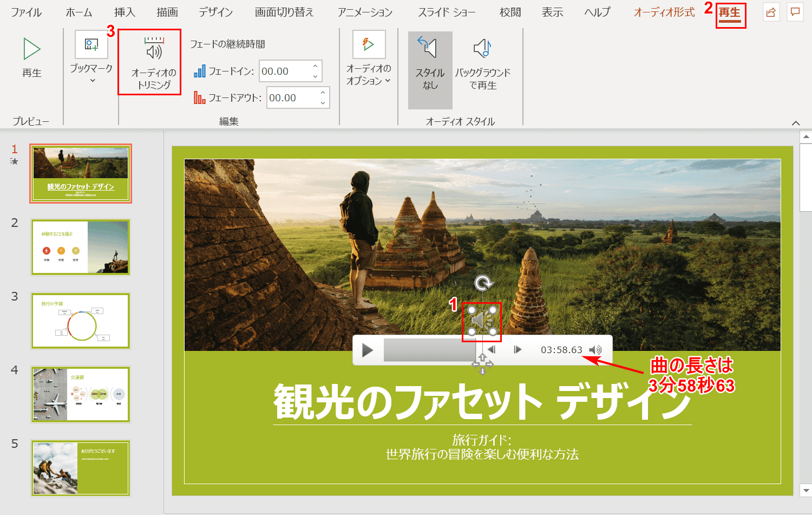
Task: Open the ファイル tab
Action: [27, 12]
